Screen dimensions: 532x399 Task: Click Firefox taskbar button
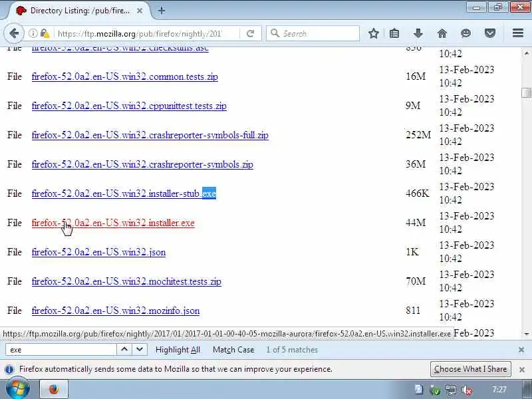(54, 389)
